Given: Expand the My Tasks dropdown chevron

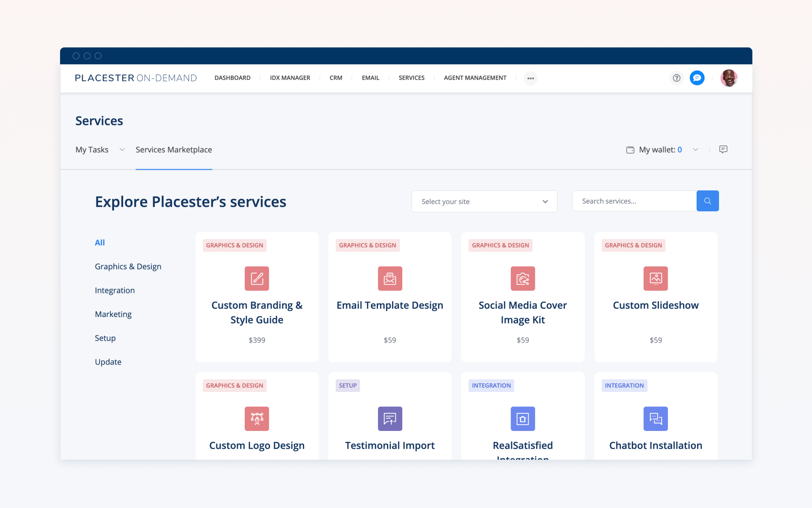Looking at the screenshot, I should pos(122,150).
